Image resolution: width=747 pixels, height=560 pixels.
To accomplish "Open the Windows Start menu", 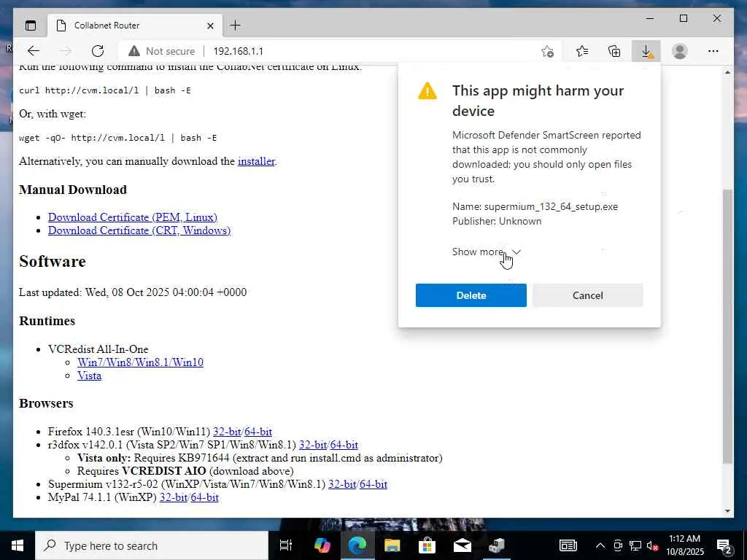I will pos(18,545).
